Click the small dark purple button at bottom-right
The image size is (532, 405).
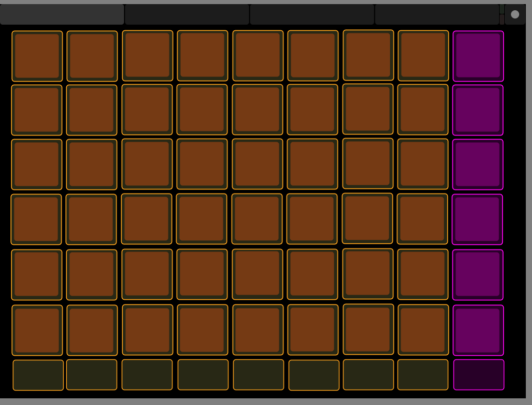479,375
